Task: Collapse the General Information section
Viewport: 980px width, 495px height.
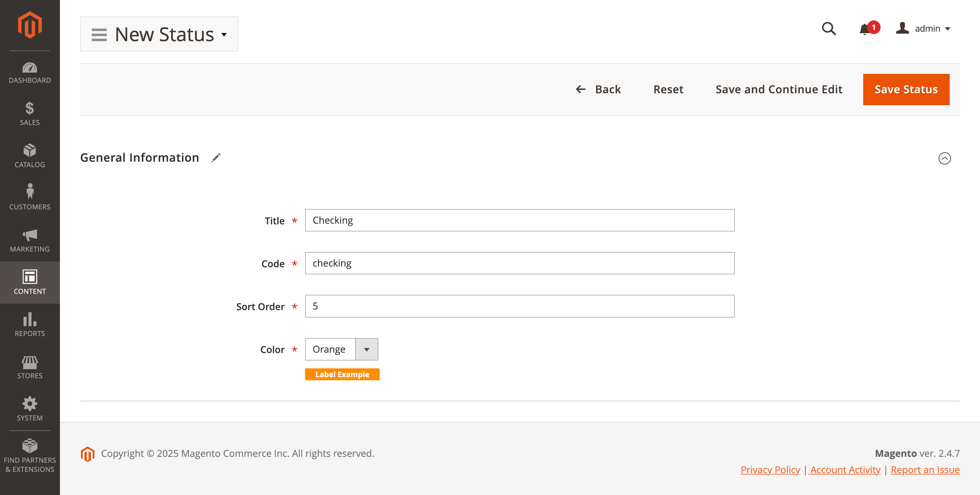Action: click(x=944, y=158)
